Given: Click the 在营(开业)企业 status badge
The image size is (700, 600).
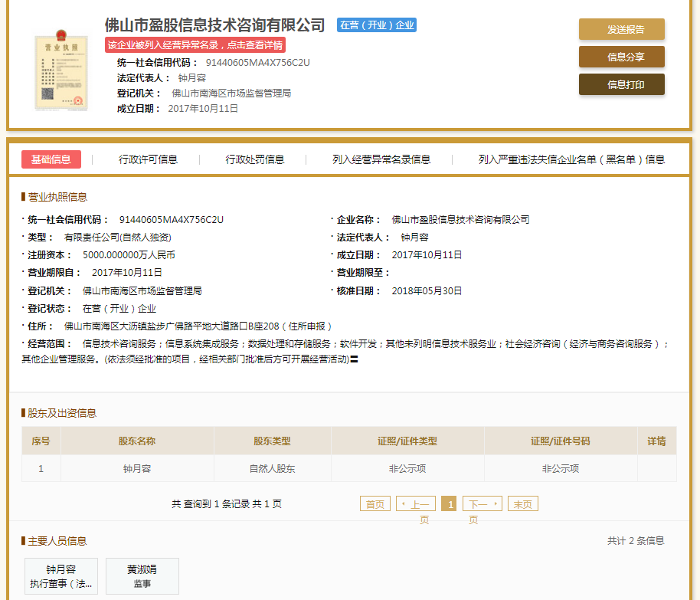Looking at the screenshot, I should [x=376, y=25].
